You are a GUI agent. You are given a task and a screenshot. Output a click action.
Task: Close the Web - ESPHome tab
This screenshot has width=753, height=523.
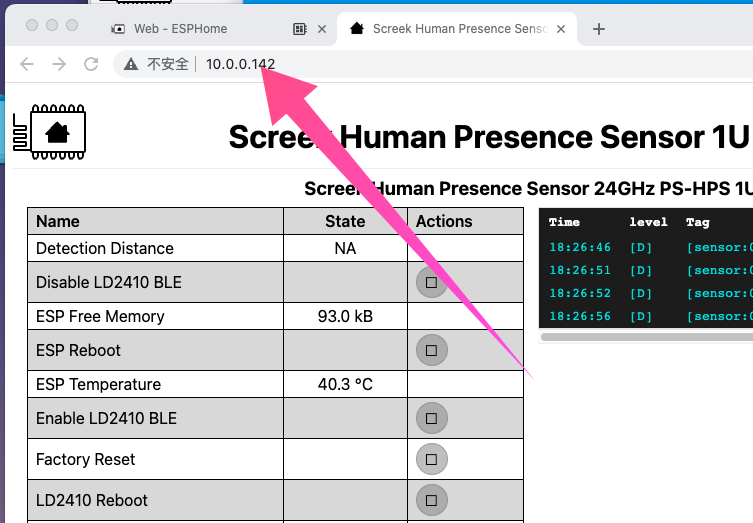click(x=322, y=29)
